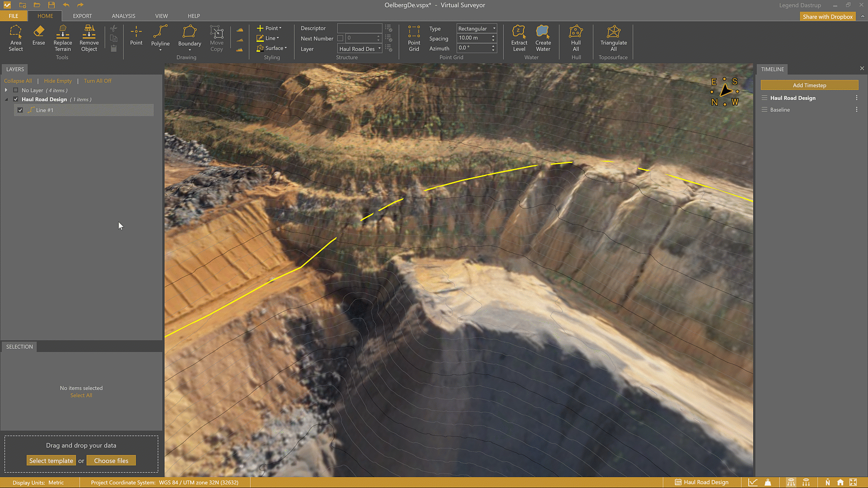Choose the Remove Object tool
Viewport: 868px width, 488px height.
click(x=89, y=38)
